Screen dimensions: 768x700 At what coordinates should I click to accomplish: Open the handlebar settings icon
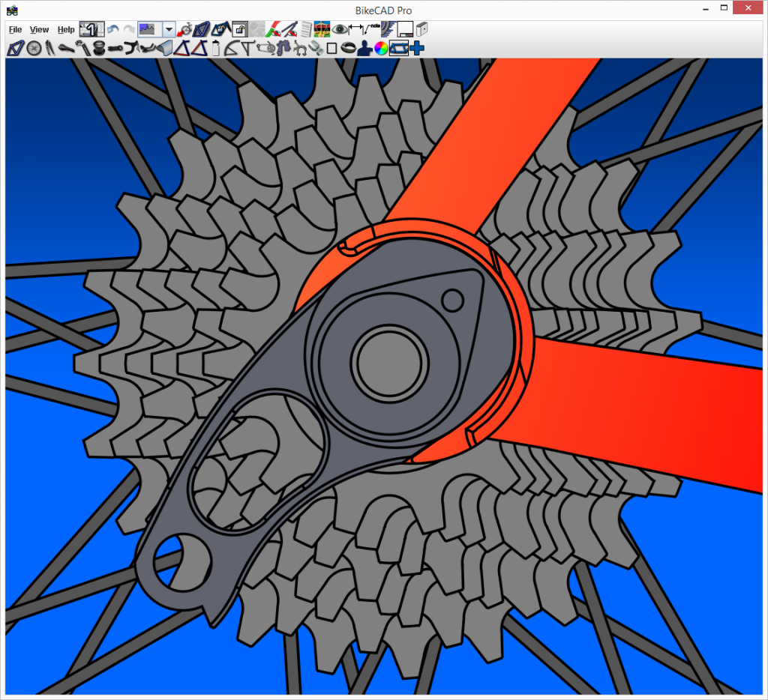132,49
